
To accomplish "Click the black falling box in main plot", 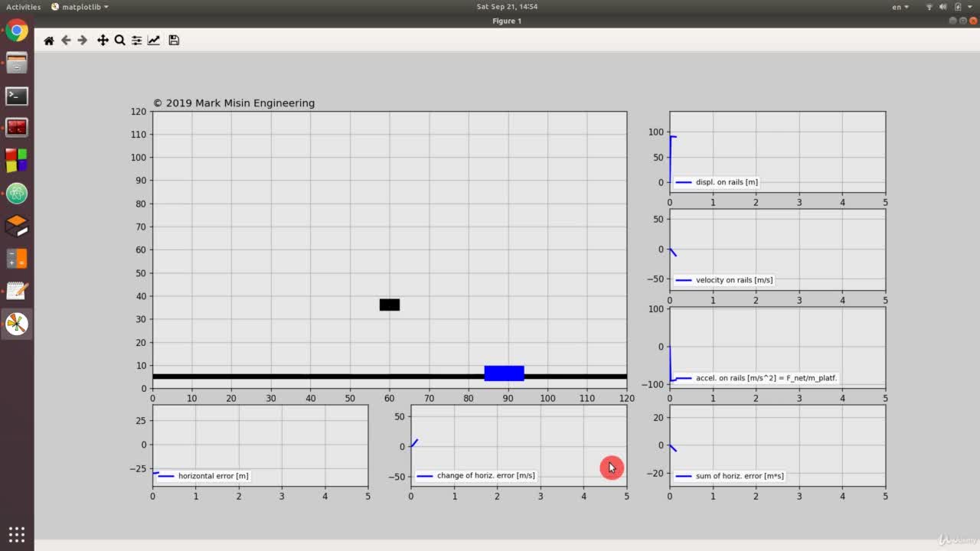I will pos(390,305).
